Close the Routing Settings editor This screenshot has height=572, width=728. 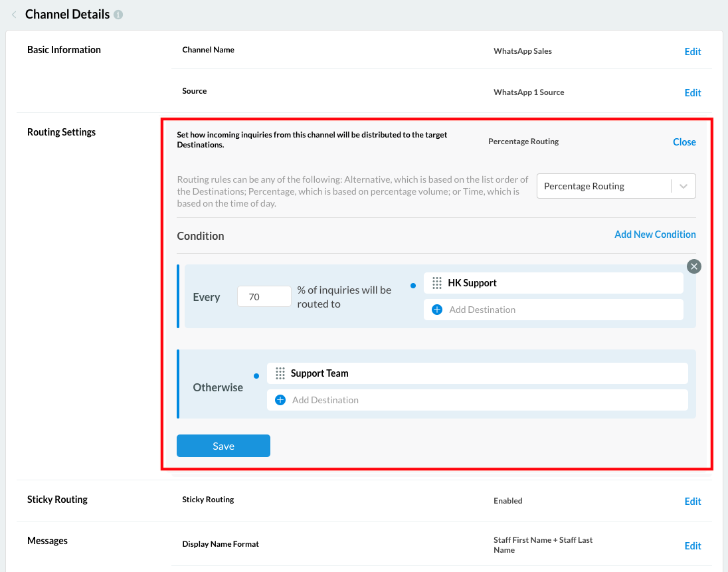pos(684,142)
